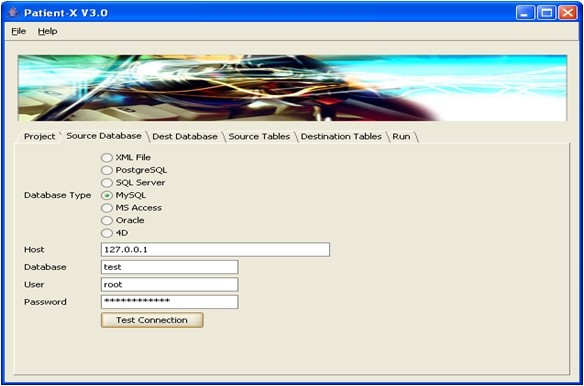
Task: Pick the MySQL radio button
Action: tap(107, 195)
